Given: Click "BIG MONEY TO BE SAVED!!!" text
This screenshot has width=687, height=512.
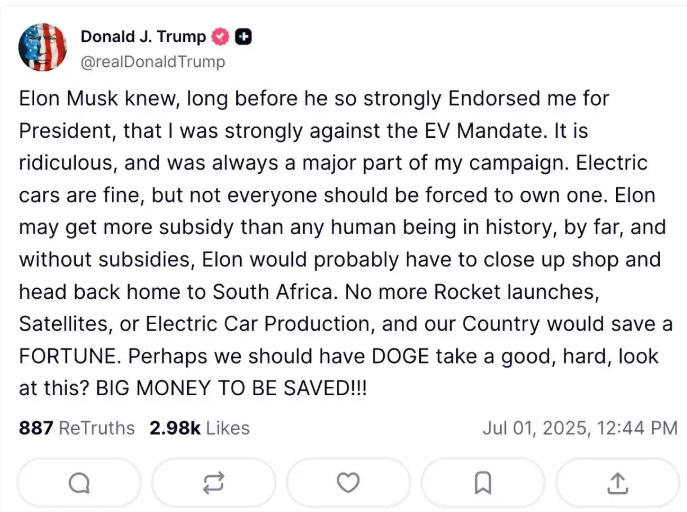Looking at the screenshot, I should 231,388.
